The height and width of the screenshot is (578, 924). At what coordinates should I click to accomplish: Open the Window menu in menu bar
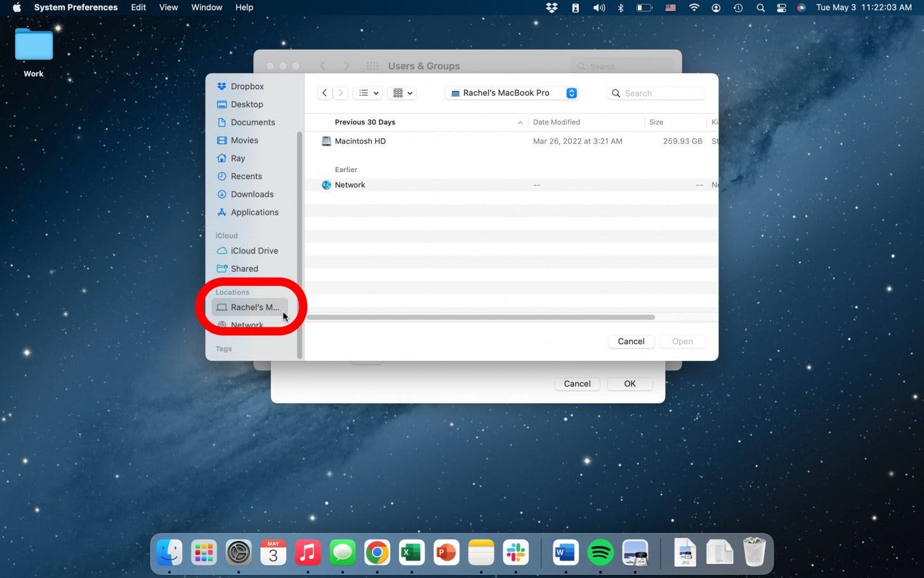point(206,8)
